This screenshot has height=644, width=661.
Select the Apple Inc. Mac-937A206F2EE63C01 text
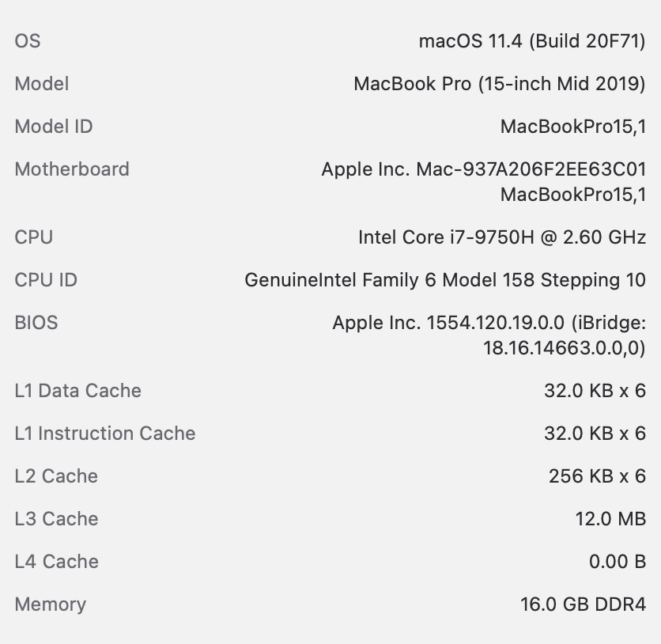pyautogui.click(x=483, y=169)
